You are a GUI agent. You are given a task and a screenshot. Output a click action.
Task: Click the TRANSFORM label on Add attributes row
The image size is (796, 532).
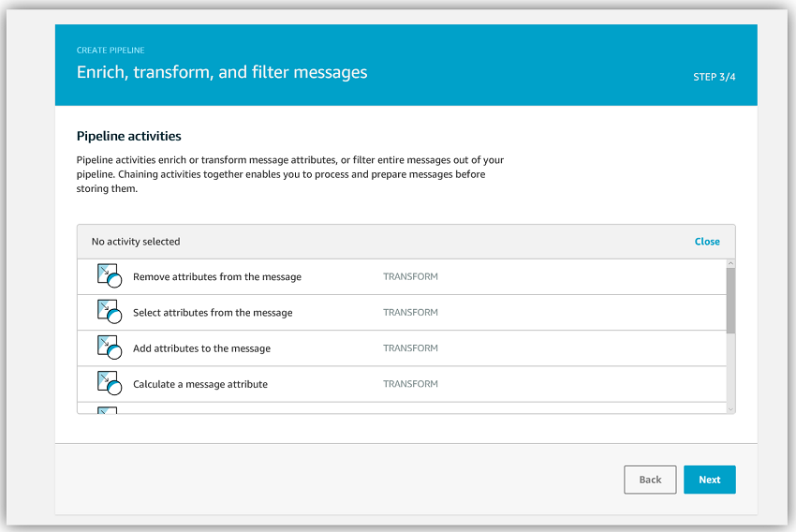pos(410,348)
